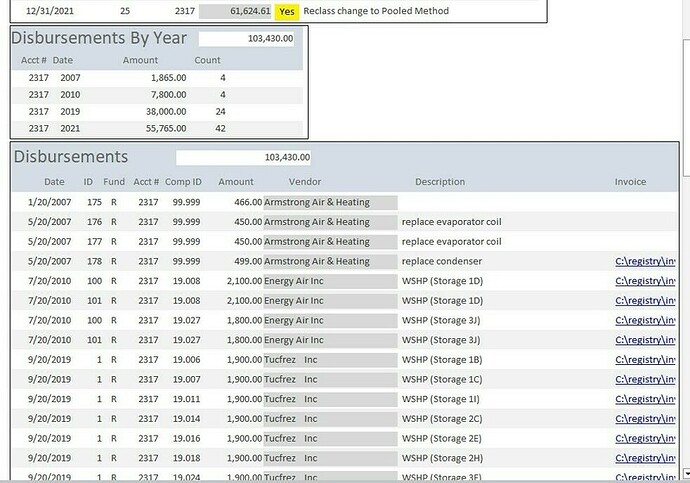Select the 2007 year row amount 1,865.00
Viewport: 690px width, 483px height.
[x=169, y=78]
